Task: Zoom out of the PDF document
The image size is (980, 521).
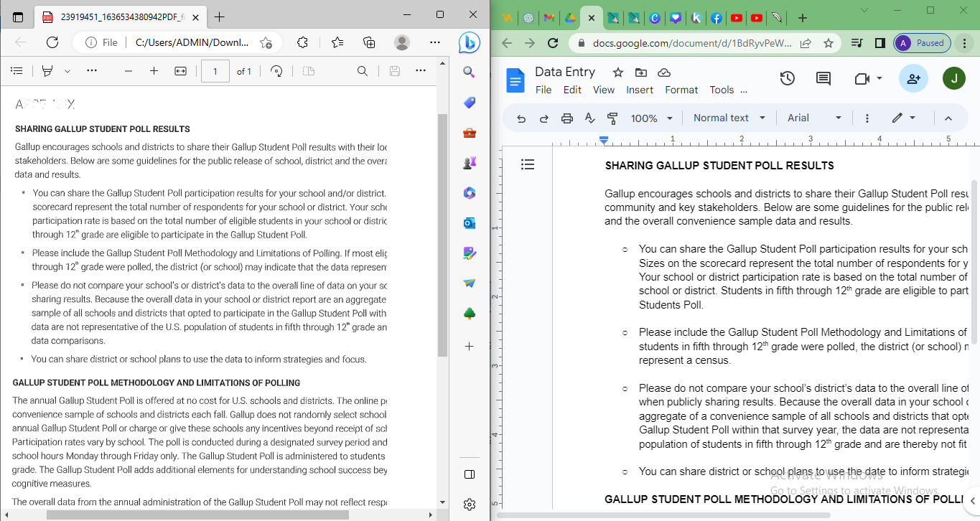Action: [x=129, y=71]
